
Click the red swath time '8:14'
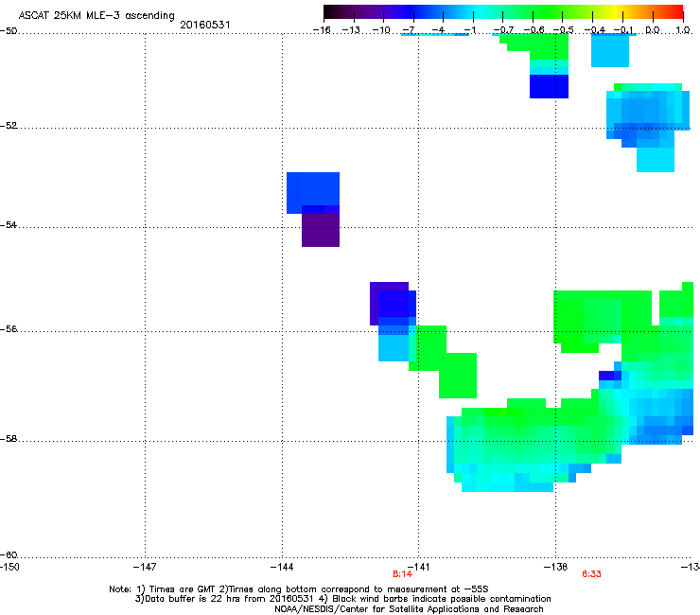point(402,574)
